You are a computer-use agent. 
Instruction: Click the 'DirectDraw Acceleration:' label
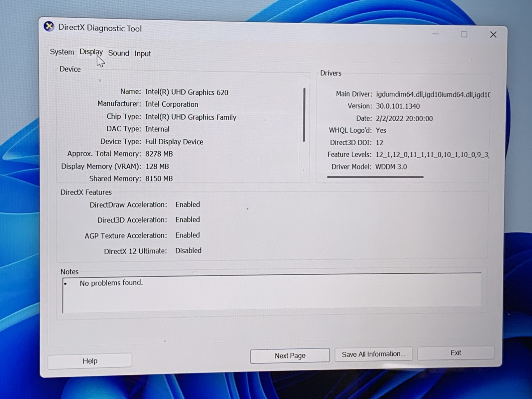click(x=128, y=205)
